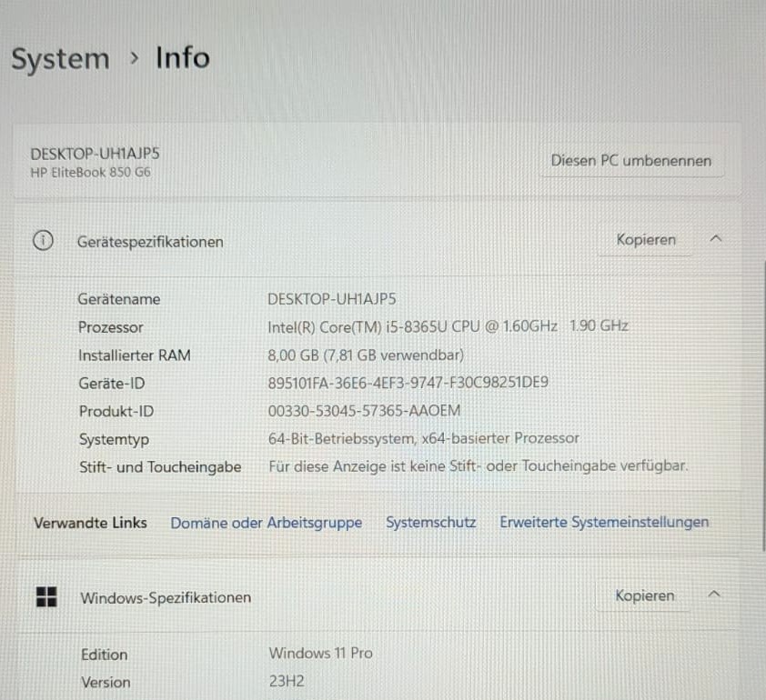
Task: Click the breadcrumb arrow between System and Info
Action: click(x=135, y=58)
